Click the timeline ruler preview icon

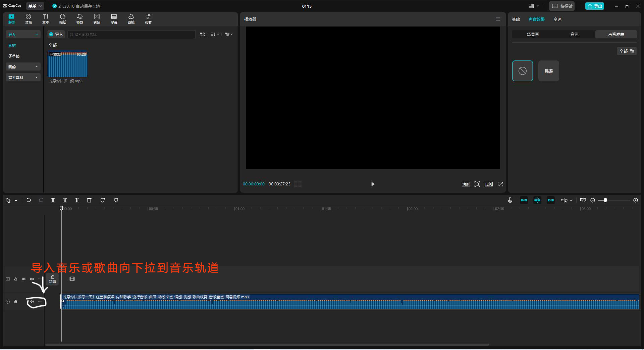[x=583, y=200]
